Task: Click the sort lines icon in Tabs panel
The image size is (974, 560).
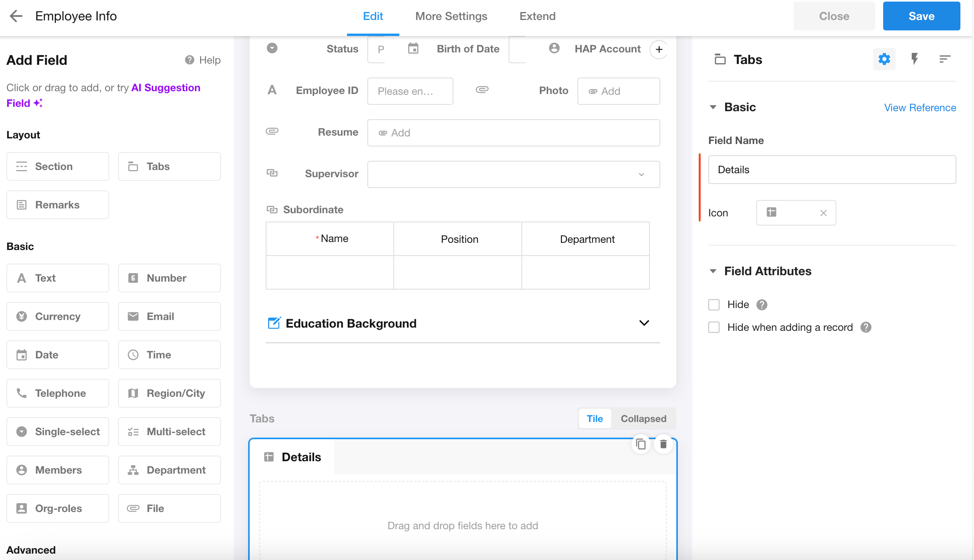Action: tap(944, 59)
